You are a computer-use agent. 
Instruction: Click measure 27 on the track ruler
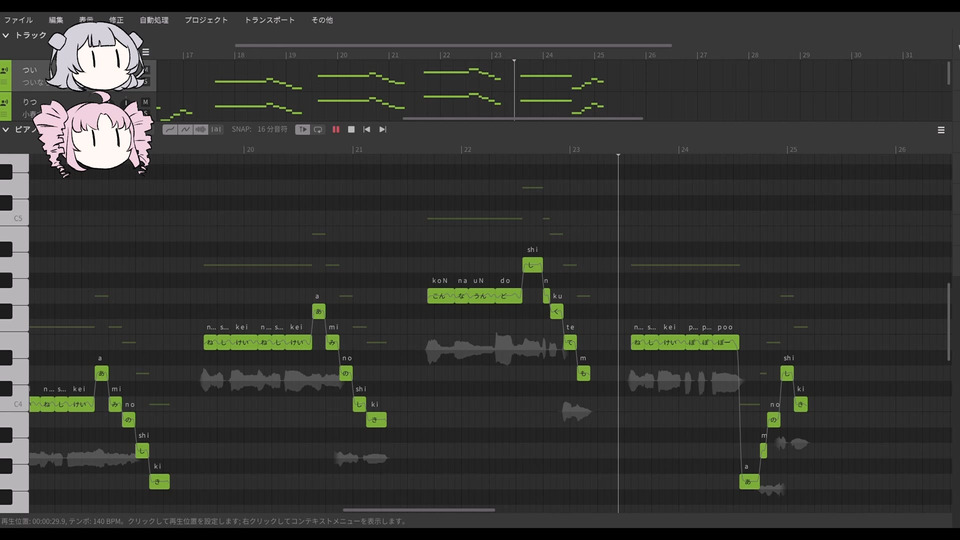click(x=703, y=55)
